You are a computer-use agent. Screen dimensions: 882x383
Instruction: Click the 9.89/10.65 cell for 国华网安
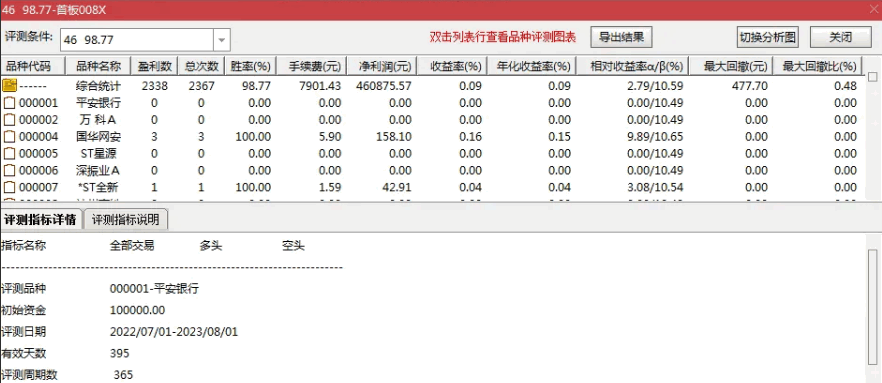pyautogui.click(x=656, y=137)
